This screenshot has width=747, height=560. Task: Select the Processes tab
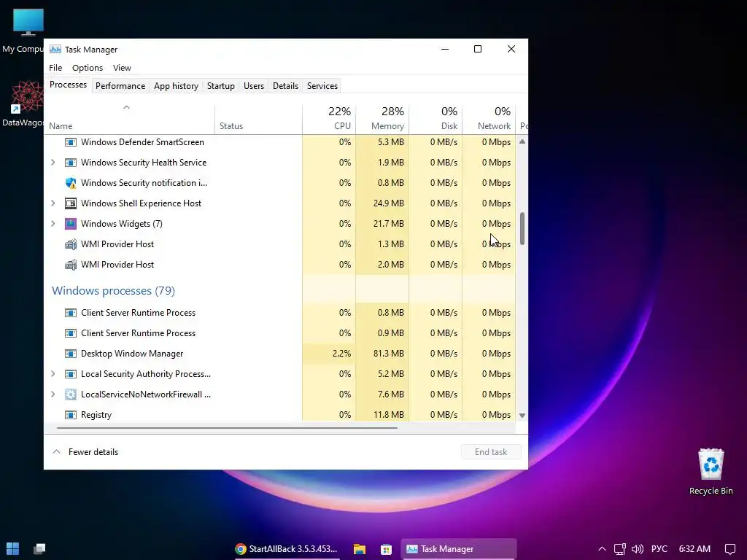68,85
